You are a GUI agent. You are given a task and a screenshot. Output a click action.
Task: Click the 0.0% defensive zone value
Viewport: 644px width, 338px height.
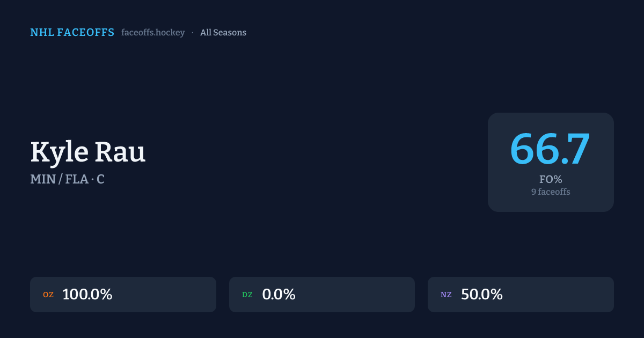[x=279, y=295]
